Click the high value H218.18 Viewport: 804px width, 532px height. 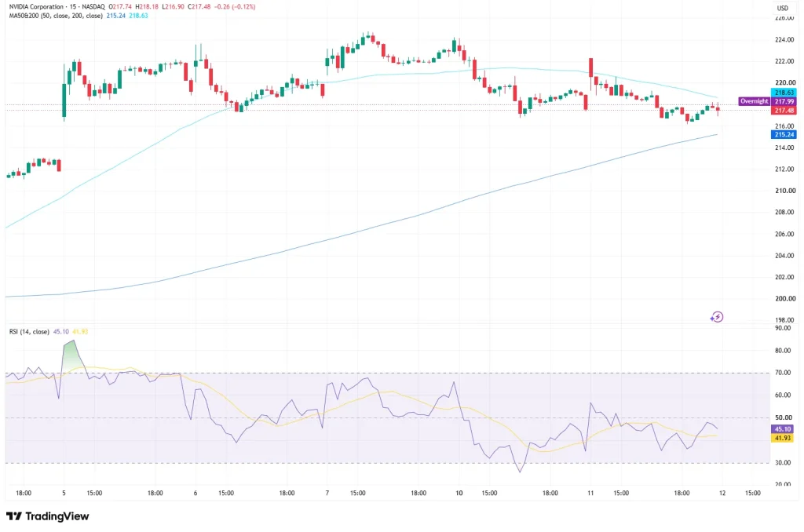tap(147, 6)
